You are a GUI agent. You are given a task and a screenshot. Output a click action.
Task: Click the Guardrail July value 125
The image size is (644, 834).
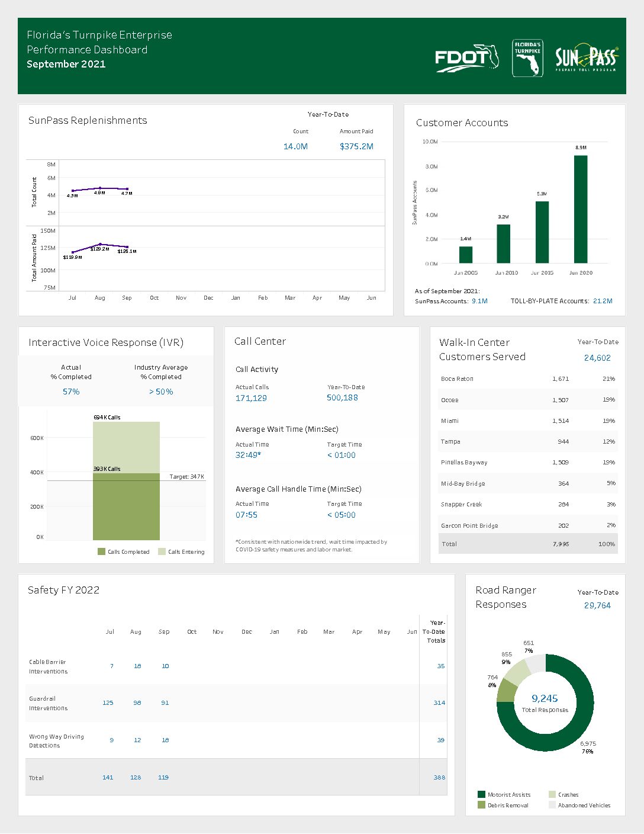click(108, 703)
